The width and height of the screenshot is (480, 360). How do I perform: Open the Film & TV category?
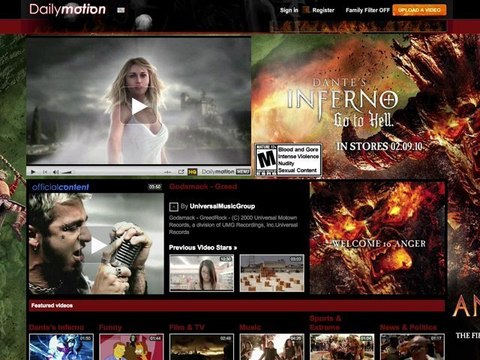point(187,327)
